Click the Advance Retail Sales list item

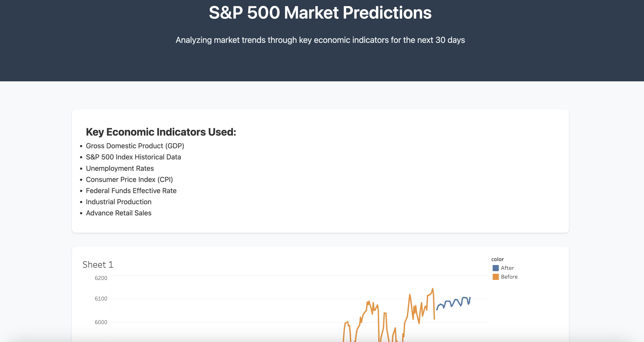click(x=119, y=213)
